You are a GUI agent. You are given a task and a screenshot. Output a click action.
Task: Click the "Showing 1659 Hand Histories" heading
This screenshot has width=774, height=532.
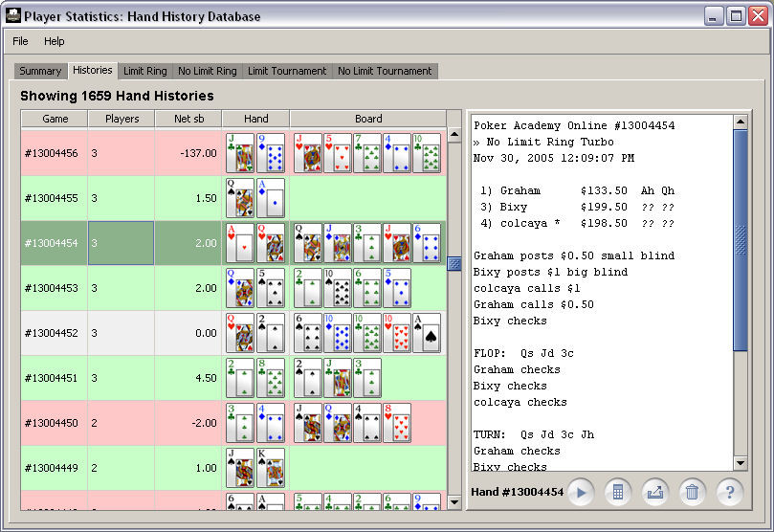117,96
